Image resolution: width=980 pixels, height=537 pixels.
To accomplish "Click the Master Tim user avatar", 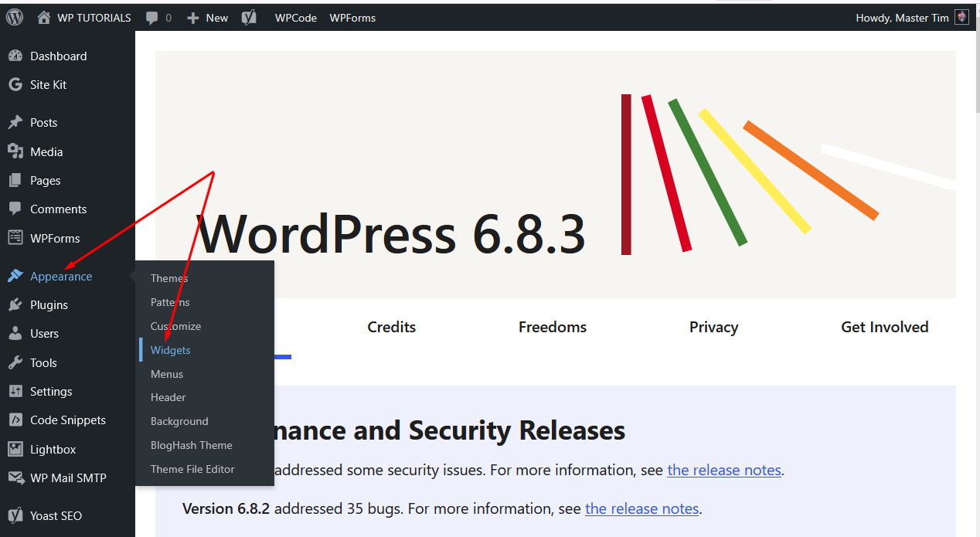I will click(x=961, y=17).
